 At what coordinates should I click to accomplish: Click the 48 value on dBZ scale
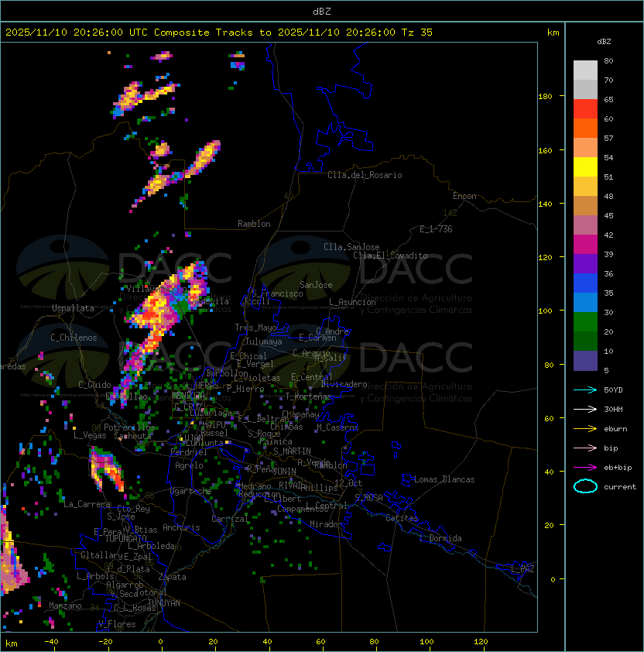click(x=608, y=196)
